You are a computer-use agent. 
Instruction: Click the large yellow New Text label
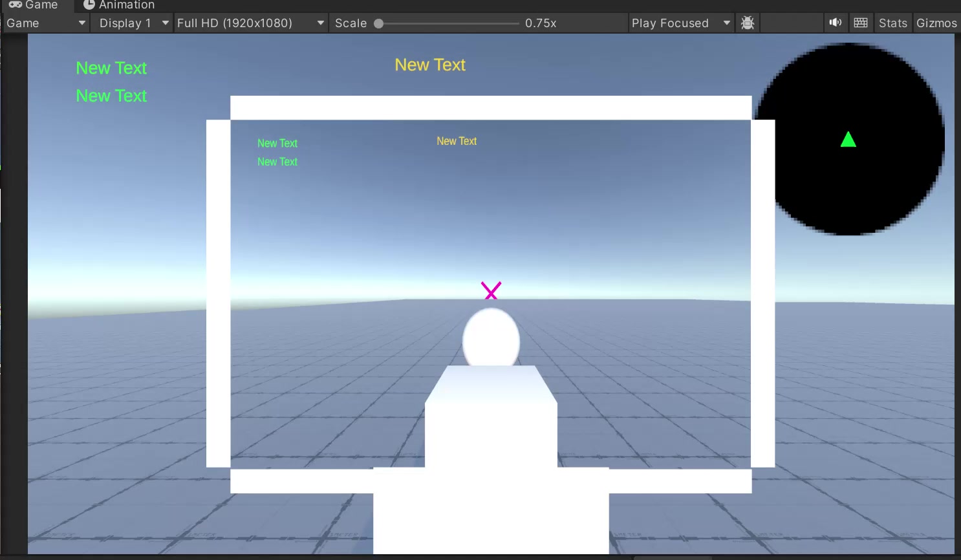tap(430, 65)
